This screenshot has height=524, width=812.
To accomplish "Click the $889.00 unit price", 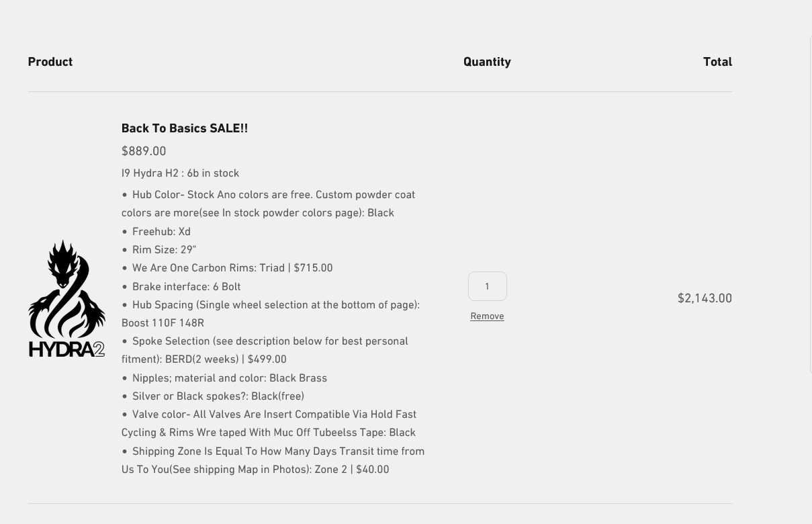I will [144, 151].
